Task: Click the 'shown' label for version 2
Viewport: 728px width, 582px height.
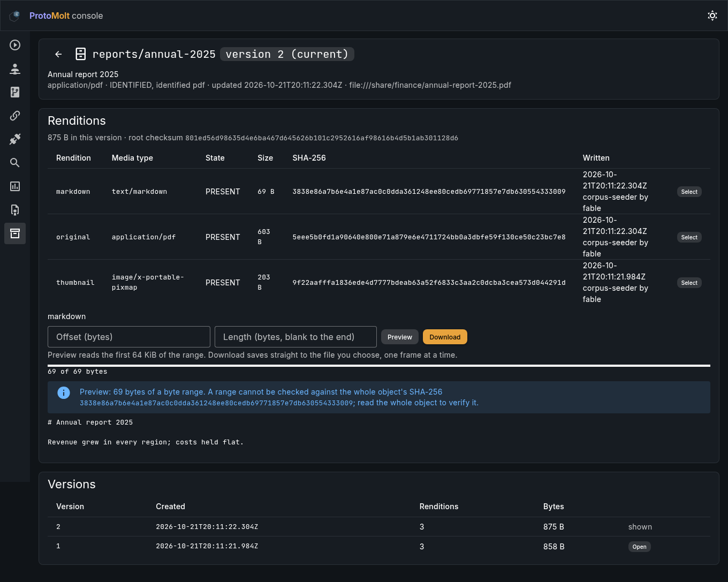Action: (640, 527)
